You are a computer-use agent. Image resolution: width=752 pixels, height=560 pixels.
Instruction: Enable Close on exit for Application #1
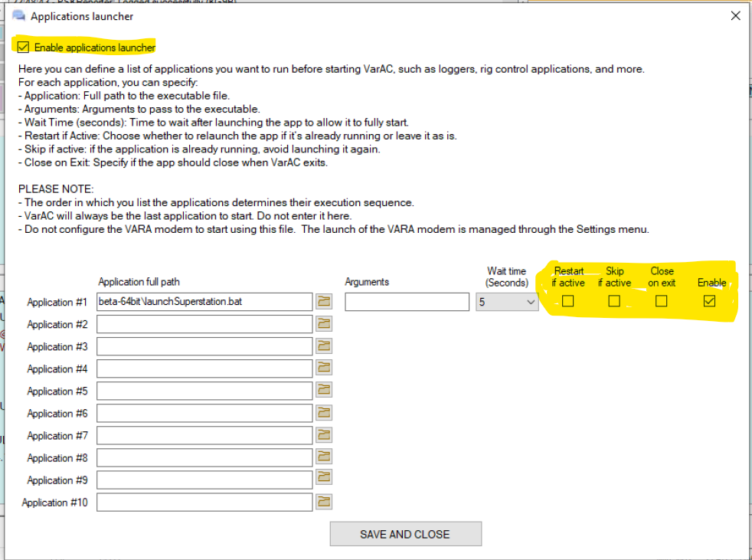(x=662, y=302)
